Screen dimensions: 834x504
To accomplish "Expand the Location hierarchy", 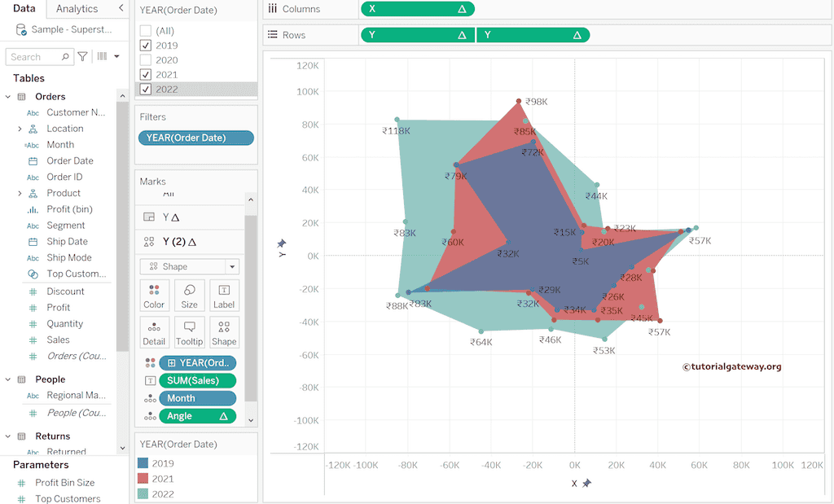I will coord(20,129).
